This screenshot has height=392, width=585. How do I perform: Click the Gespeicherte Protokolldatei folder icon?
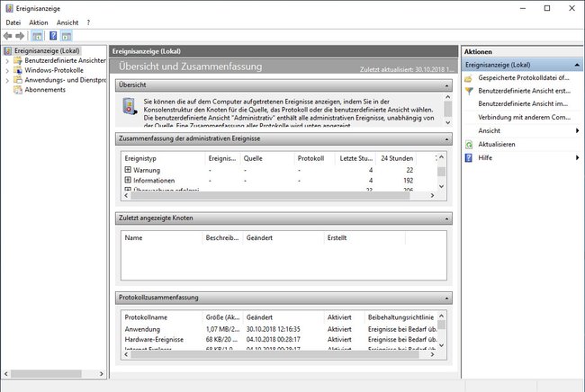point(469,78)
